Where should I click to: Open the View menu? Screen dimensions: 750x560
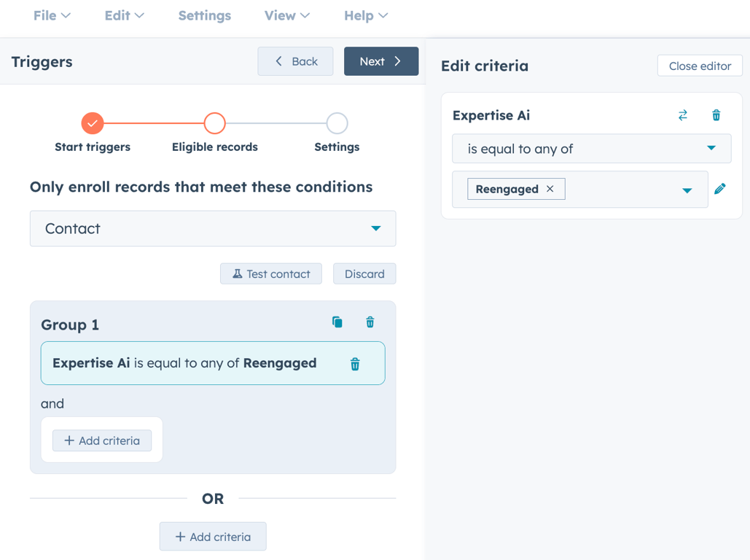pos(286,15)
